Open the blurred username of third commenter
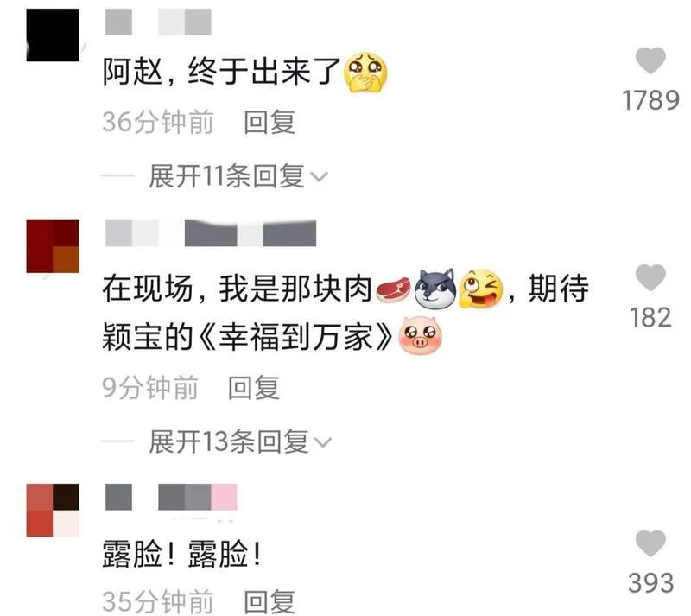Image resolution: width=691 pixels, height=616 pixels. tap(171, 497)
